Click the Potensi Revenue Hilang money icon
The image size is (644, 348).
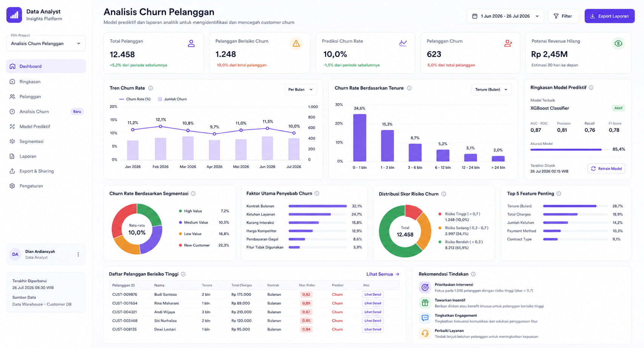click(x=618, y=43)
